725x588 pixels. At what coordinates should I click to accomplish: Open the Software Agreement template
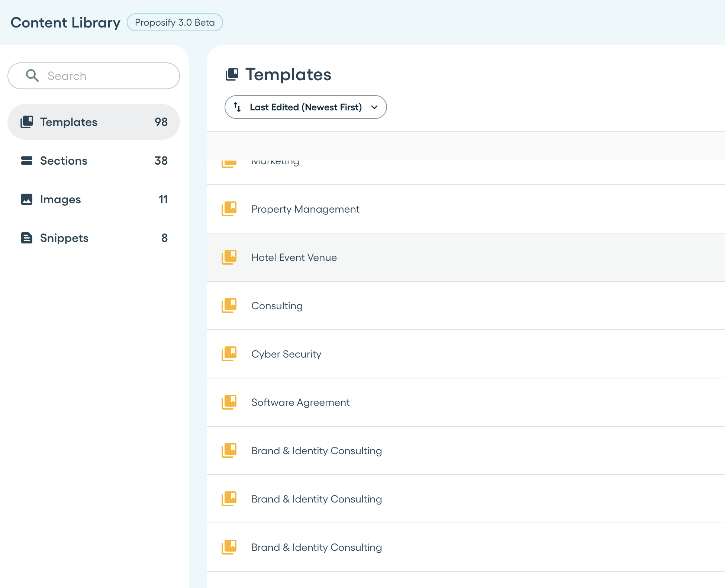(x=465, y=402)
